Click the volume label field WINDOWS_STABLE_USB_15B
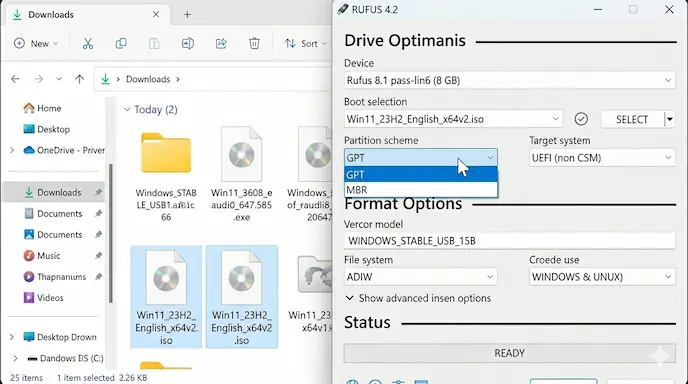The width and height of the screenshot is (688, 384). pyautogui.click(x=509, y=240)
